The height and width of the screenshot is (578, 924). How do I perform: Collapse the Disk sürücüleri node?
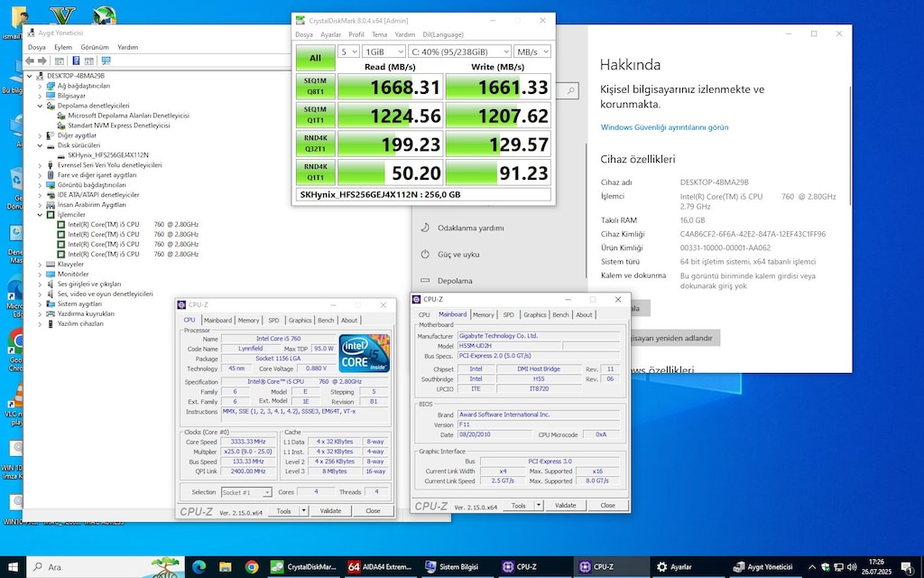pos(40,145)
